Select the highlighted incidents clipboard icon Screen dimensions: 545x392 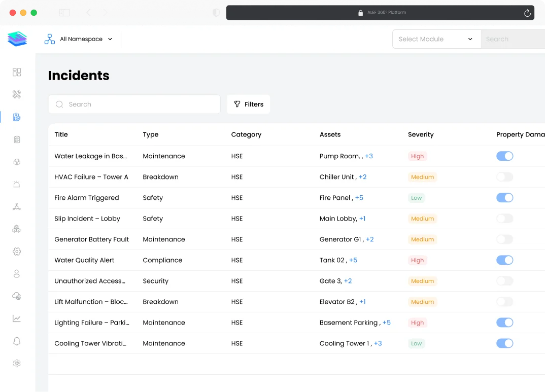[x=17, y=117]
